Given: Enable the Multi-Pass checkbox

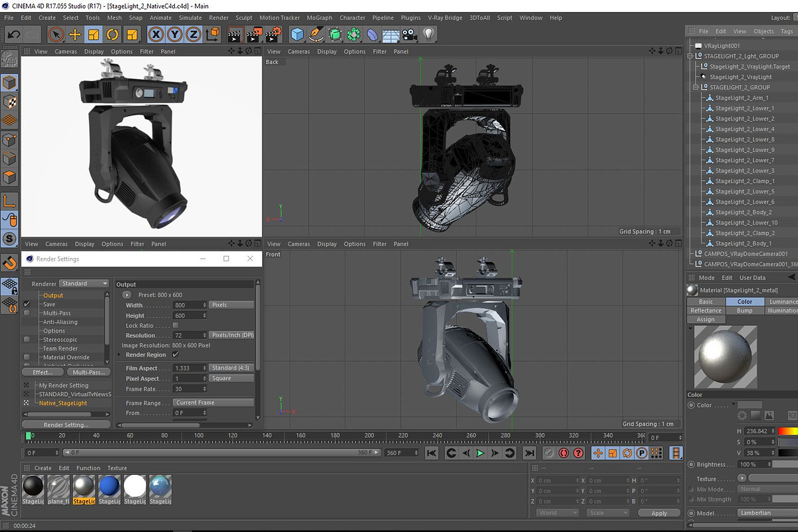Looking at the screenshot, I should point(27,313).
